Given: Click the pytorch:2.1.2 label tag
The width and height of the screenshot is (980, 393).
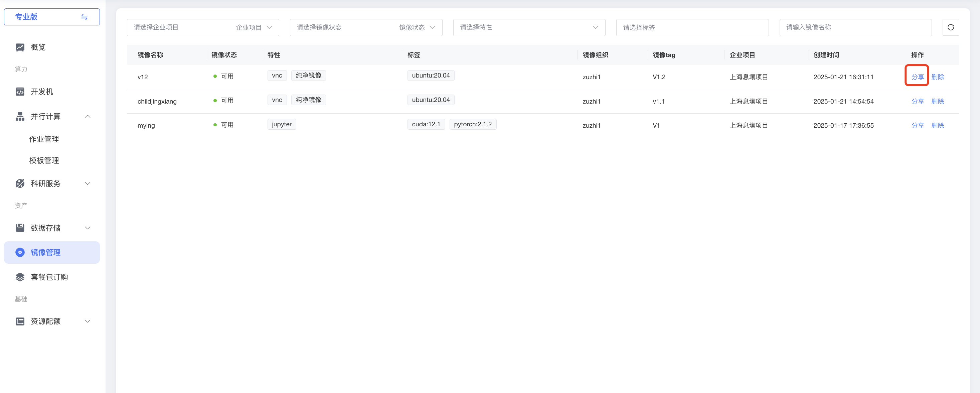Looking at the screenshot, I should click(x=473, y=124).
